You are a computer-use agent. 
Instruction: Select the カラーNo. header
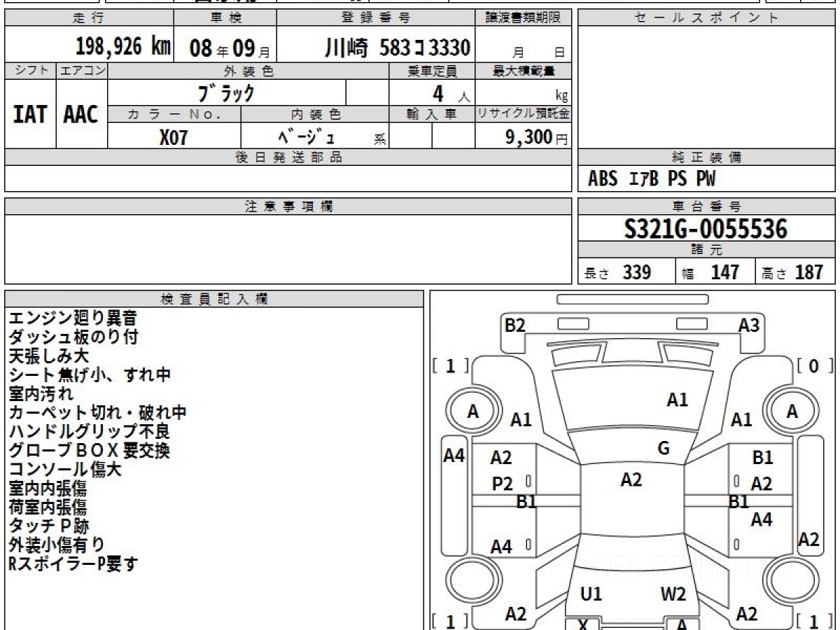(x=174, y=114)
